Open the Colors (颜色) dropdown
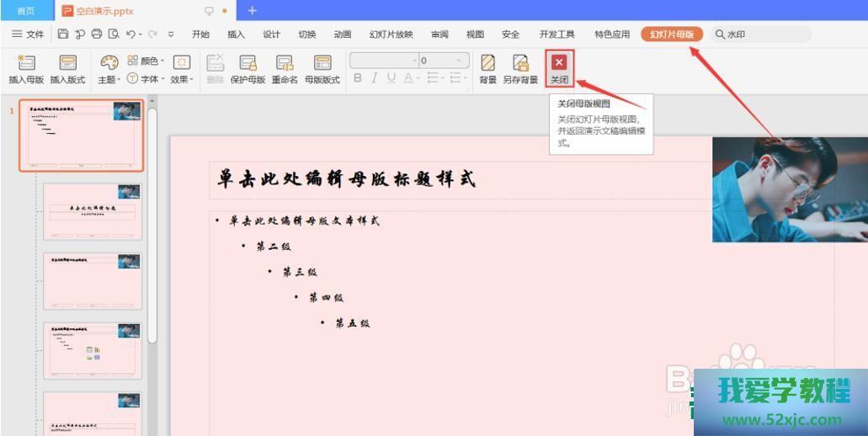Viewport: 868px width, 436px height. click(x=148, y=61)
